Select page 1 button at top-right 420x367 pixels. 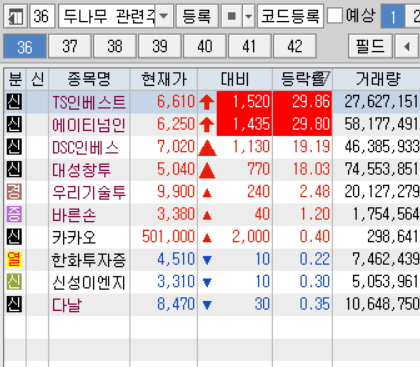(393, 16)
